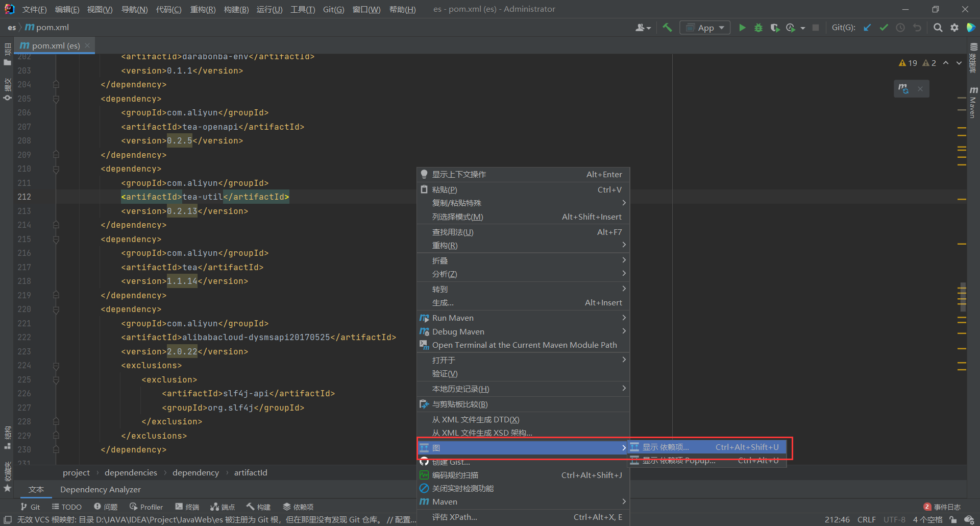
Task: Select 显示上下文操作 context menu item
Action: point(523,174)
